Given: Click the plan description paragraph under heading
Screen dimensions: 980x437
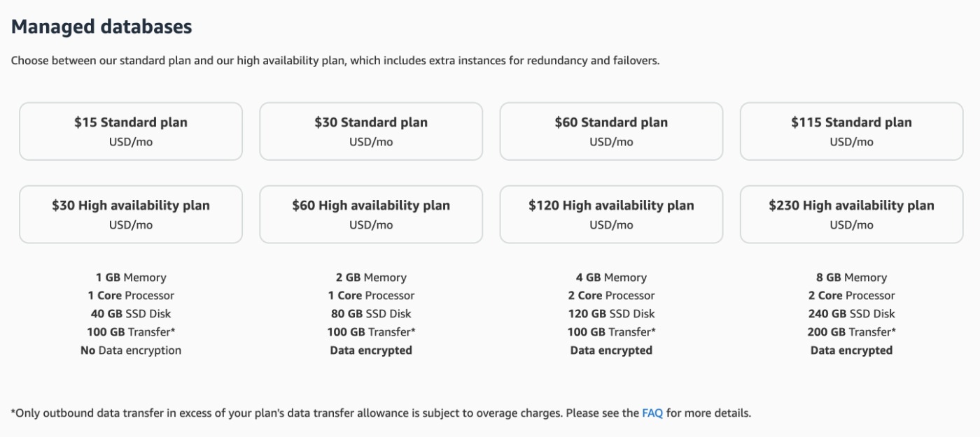Looking at the screenshot, I should [x=336, y=59].
